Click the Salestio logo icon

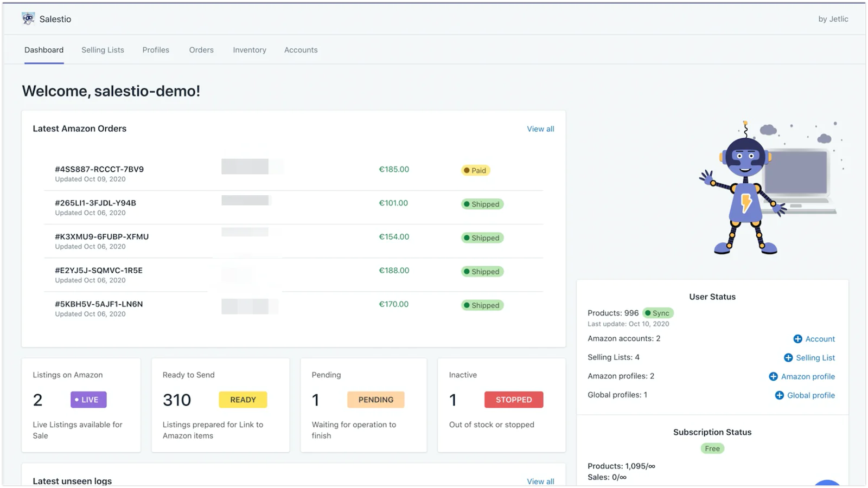pyautogui.click(x=28, y=18)
